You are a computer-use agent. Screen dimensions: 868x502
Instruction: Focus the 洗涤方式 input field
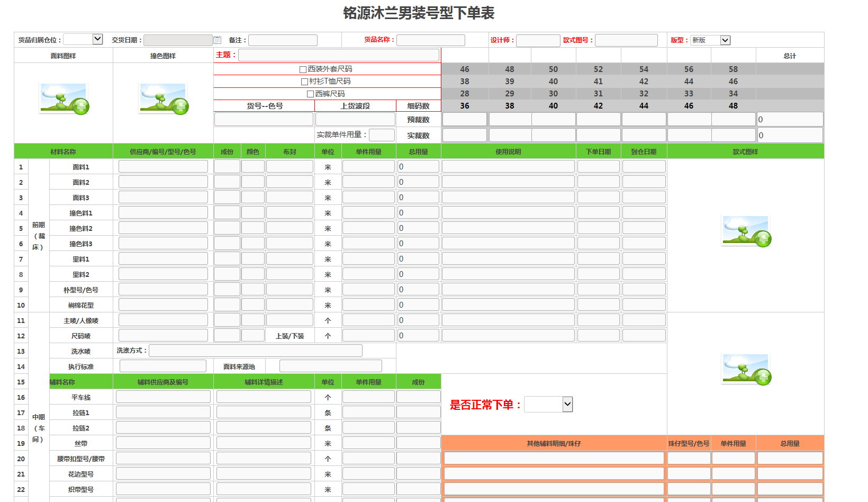256,351
